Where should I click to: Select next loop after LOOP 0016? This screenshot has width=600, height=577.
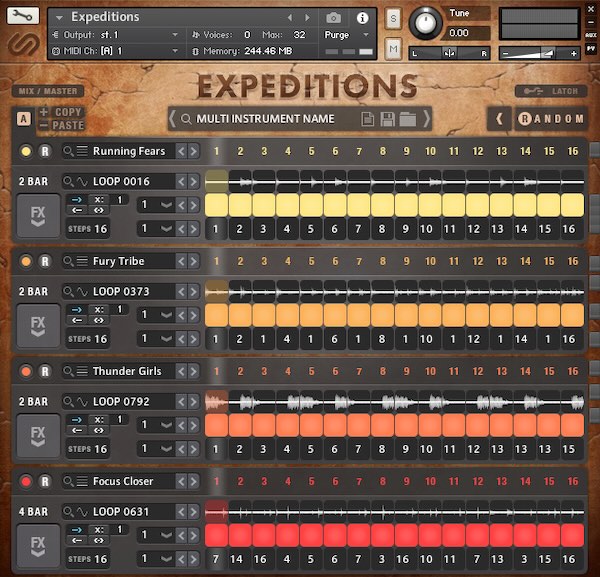(x=194, y=181)
